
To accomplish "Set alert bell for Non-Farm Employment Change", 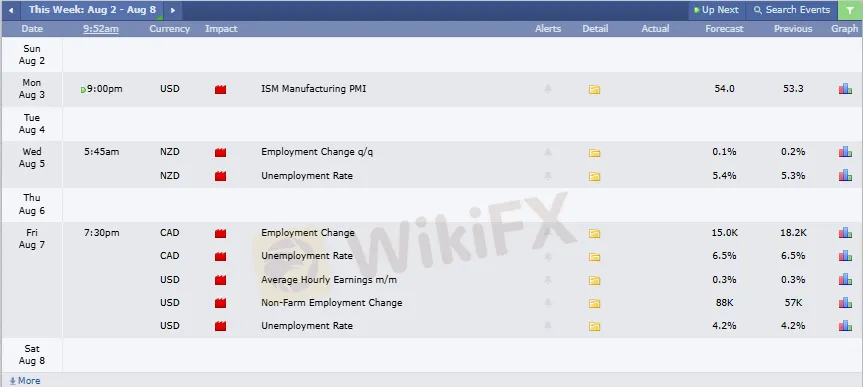I will [548, 303].
